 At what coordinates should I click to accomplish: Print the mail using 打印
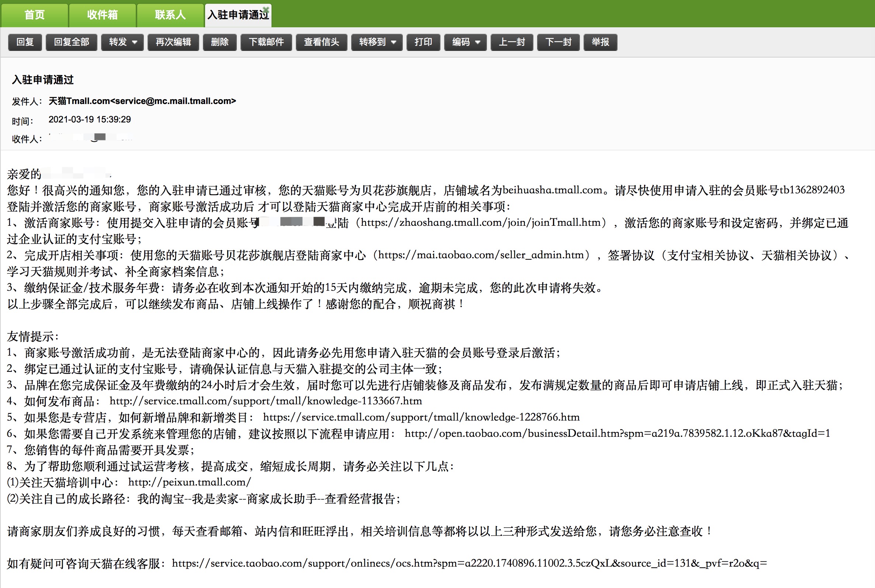click(x=423, y=42)
